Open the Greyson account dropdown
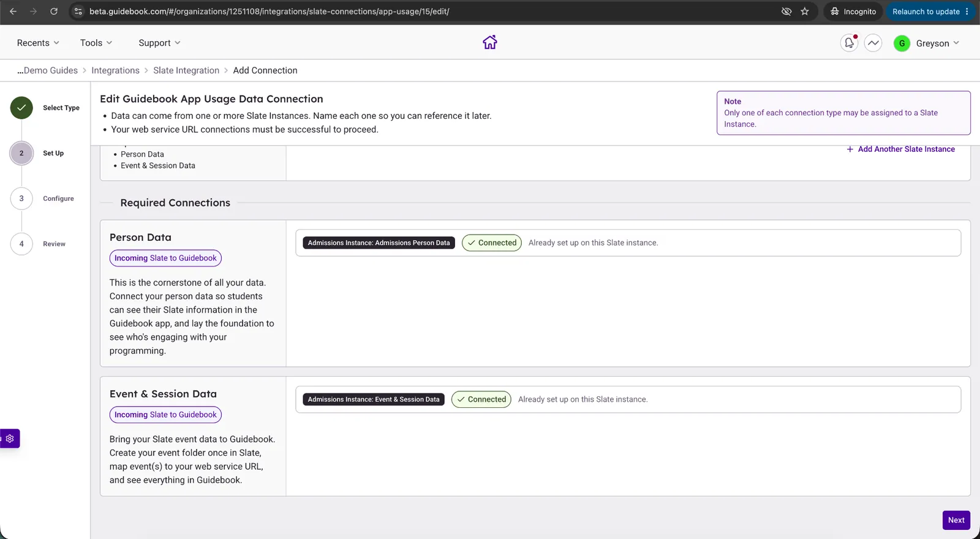980x539 pixels. pos(937,43)
